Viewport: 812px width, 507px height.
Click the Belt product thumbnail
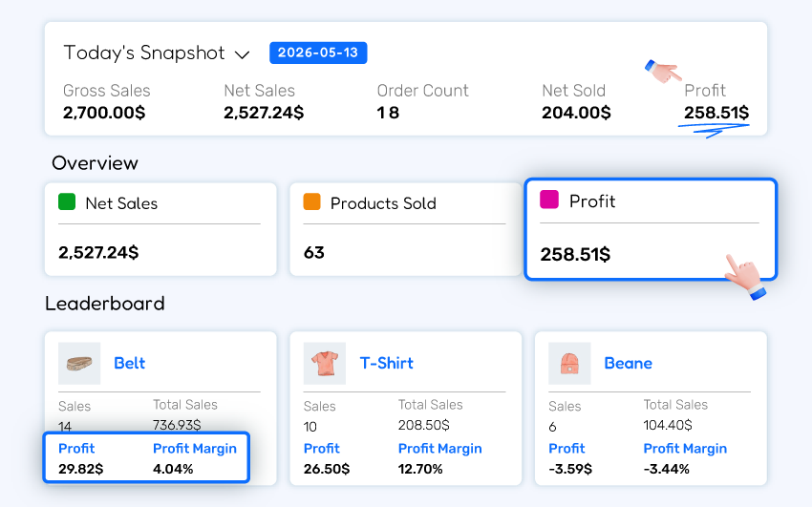tap(79, 363)
